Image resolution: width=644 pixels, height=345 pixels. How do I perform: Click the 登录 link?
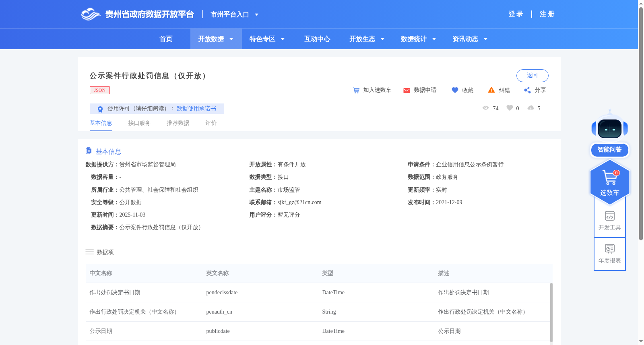[x=516, y=14]
